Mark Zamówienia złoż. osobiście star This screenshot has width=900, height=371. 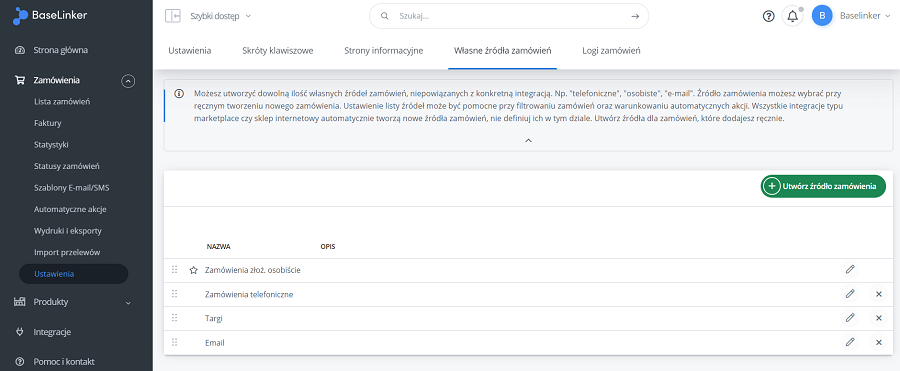[x=193, y=270]
